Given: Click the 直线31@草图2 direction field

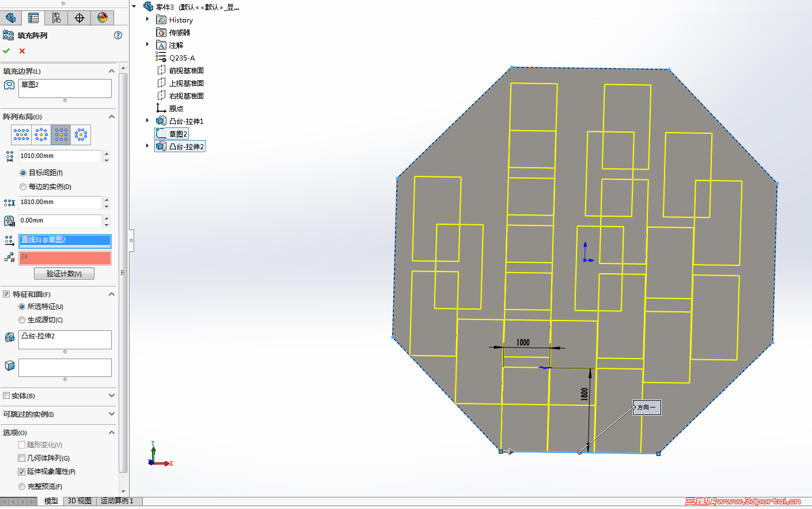Looking at the screenshot, I should point(65,240).
